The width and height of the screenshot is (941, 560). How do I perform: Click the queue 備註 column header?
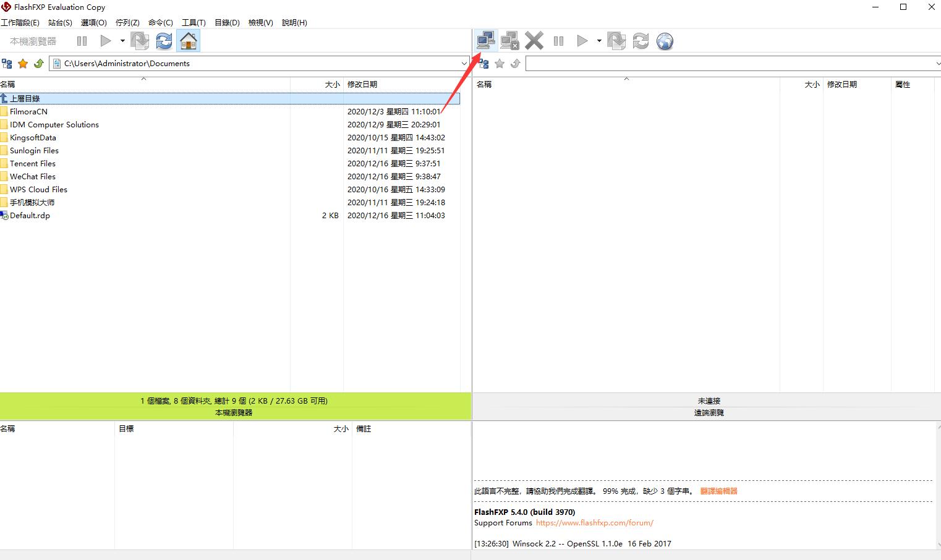(412, 428)
